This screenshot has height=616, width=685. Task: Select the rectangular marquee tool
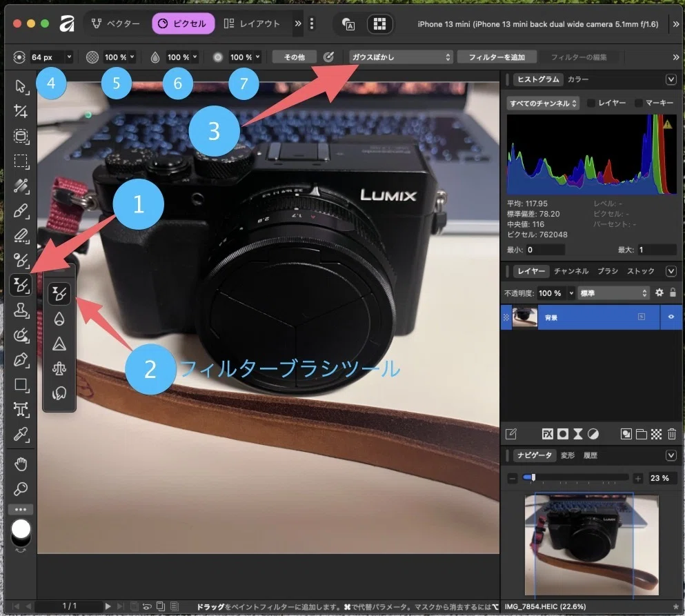(x=20, y=161)
